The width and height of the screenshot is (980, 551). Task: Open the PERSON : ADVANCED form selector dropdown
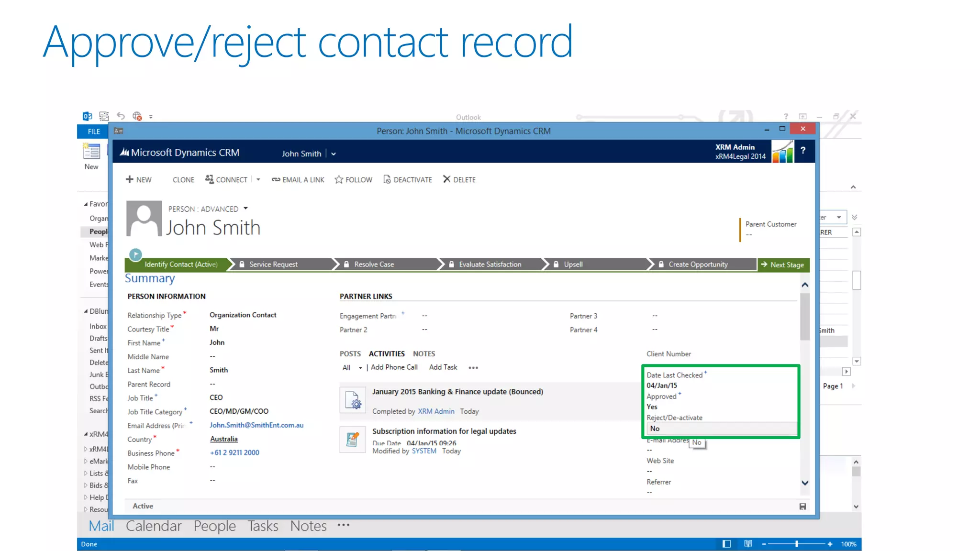245,209
